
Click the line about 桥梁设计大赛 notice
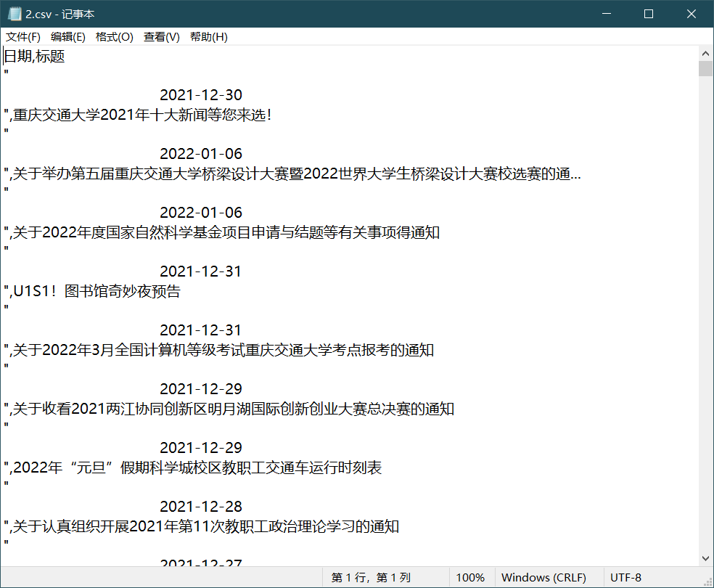pos(292,173)
